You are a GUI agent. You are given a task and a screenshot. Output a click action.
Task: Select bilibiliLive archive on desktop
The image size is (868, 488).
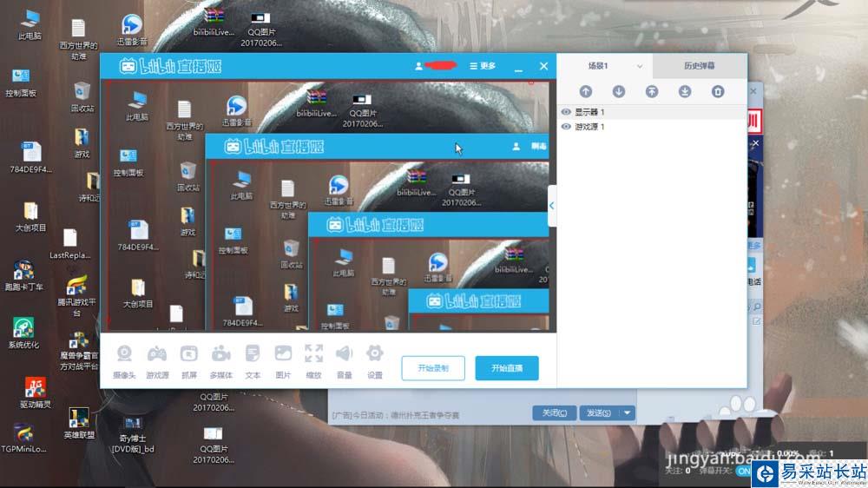point(214,23)
